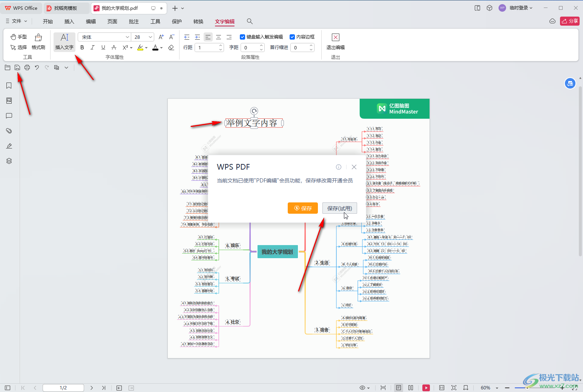The height and width of the screenshot is (392, 583).
Task: Open the layers sidebar panel
Action: tap(9, 161)
